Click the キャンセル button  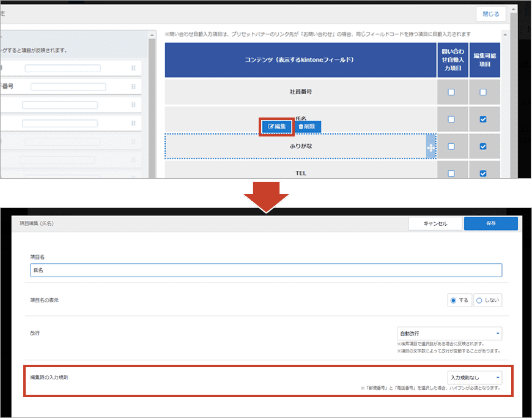point(435,224)
